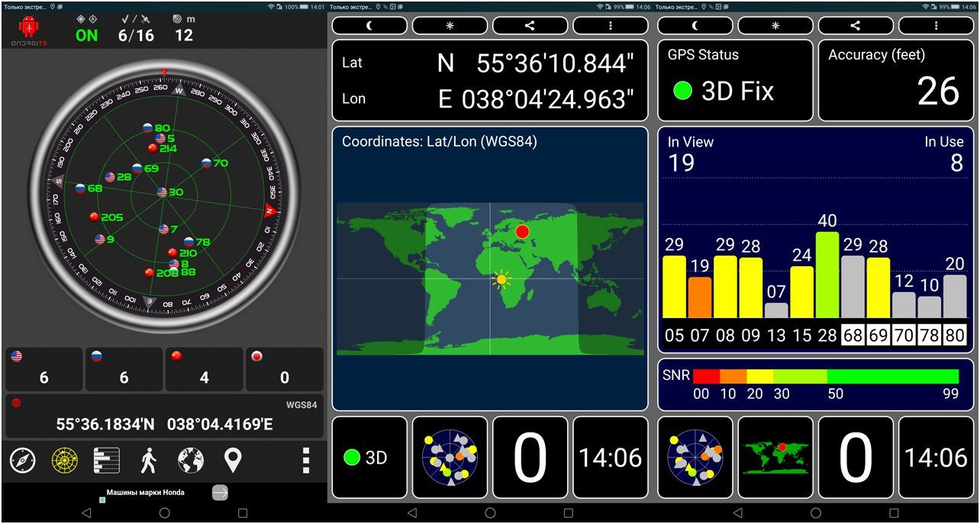The width and height of the screenshot is (980, 524).
Task: Open the large three-dot menu beside the pin icon
Action: [305, 461]
